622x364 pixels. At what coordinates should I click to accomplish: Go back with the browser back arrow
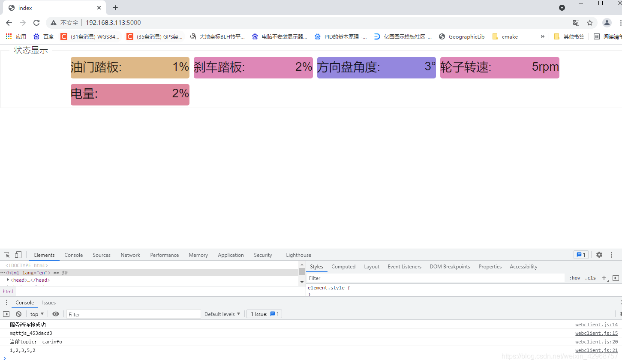(9, 23)
